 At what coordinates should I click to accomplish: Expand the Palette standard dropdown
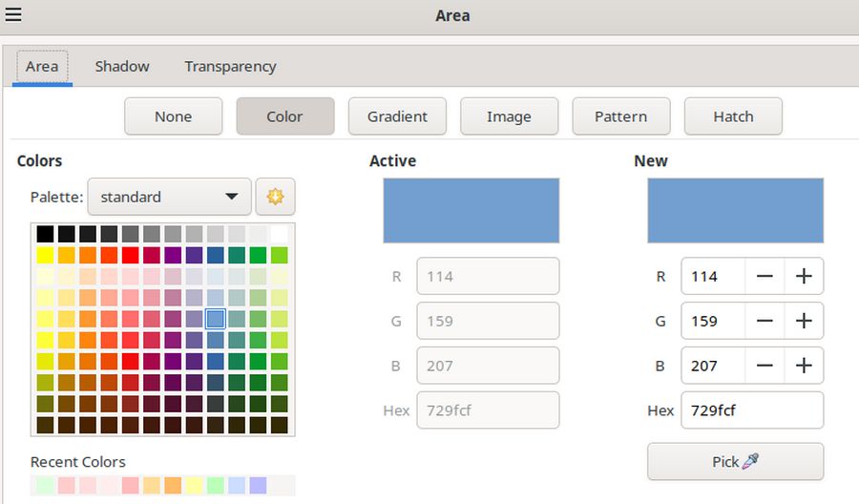coord(170,197)
